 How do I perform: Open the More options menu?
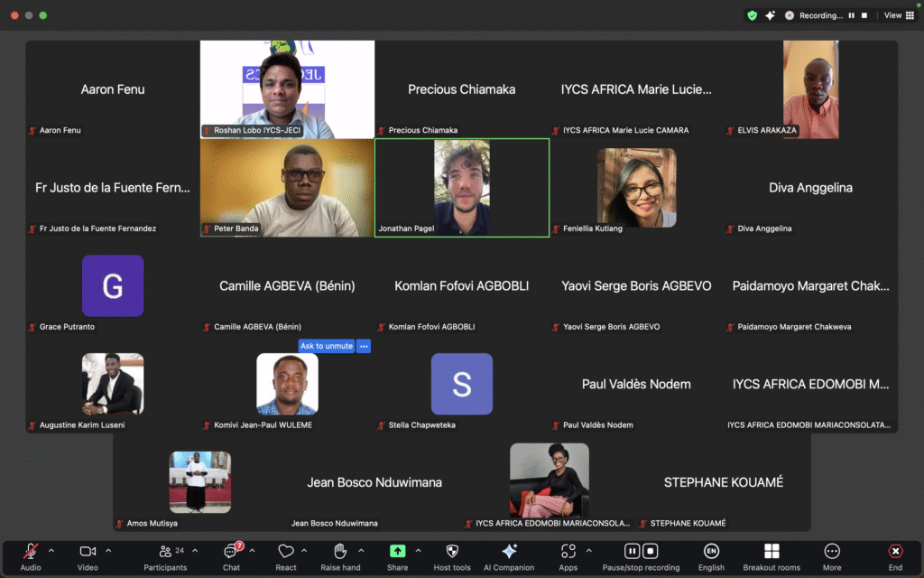(x=832, y=556)
